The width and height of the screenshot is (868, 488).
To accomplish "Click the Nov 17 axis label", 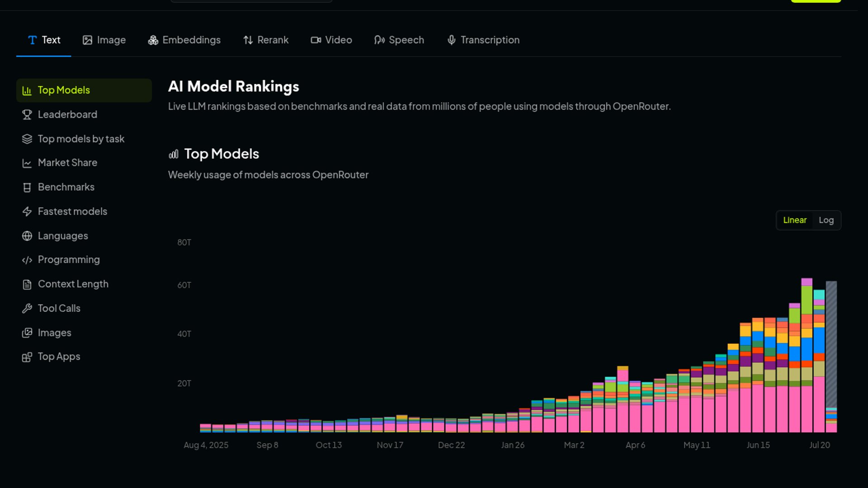I will pos(390,446).
